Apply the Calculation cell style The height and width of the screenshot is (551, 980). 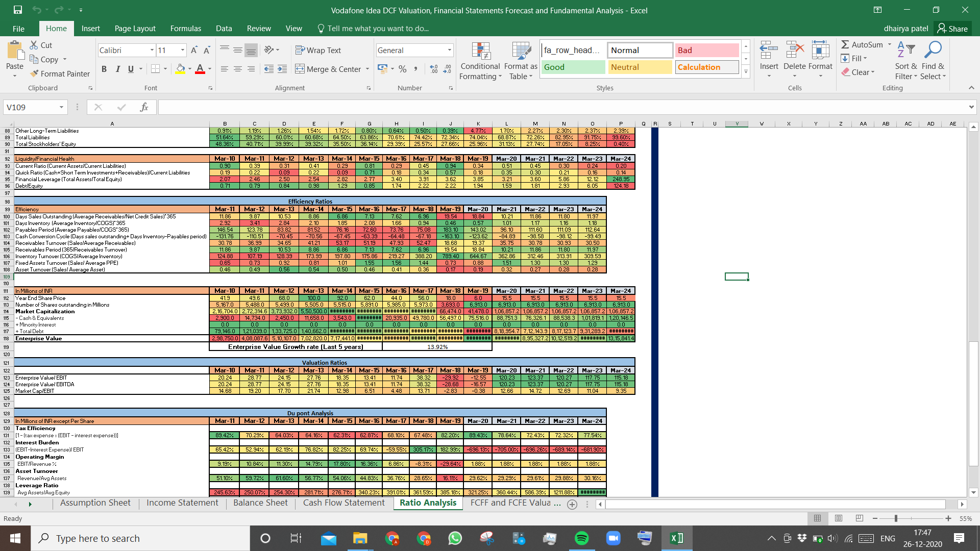[x=707, y=67]
